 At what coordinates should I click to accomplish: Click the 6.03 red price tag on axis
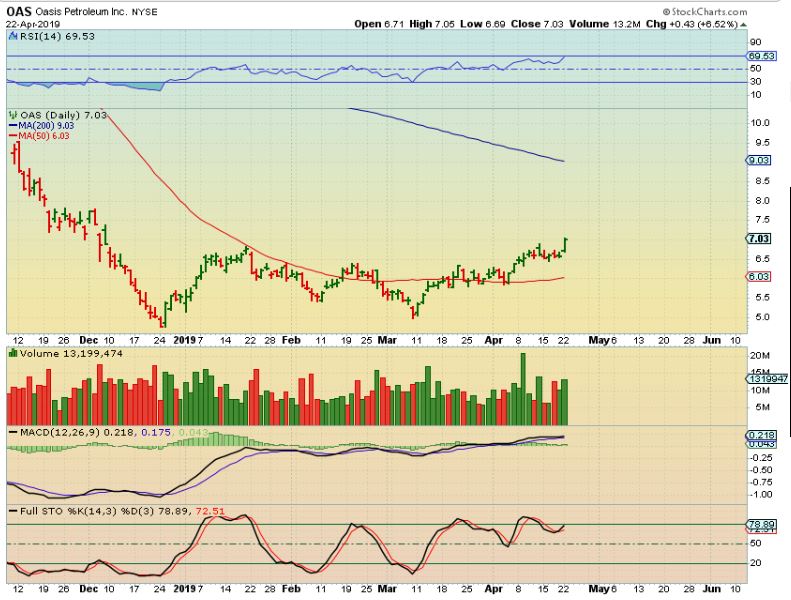coord(758,277)
